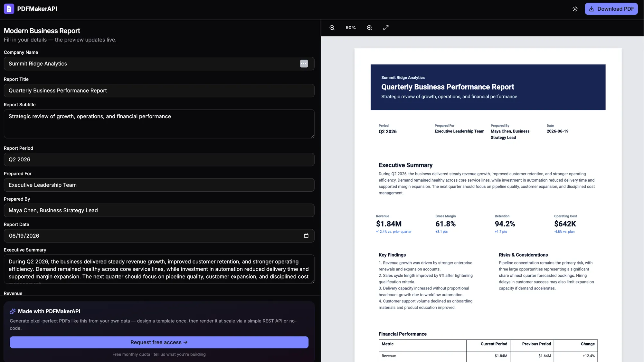Screen dimensions: 644x362
Task: Click Request free access button
Action: tap(159, 342)
